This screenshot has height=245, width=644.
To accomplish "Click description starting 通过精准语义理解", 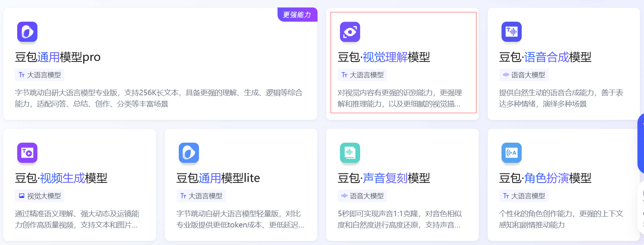I will pos(77,219).
